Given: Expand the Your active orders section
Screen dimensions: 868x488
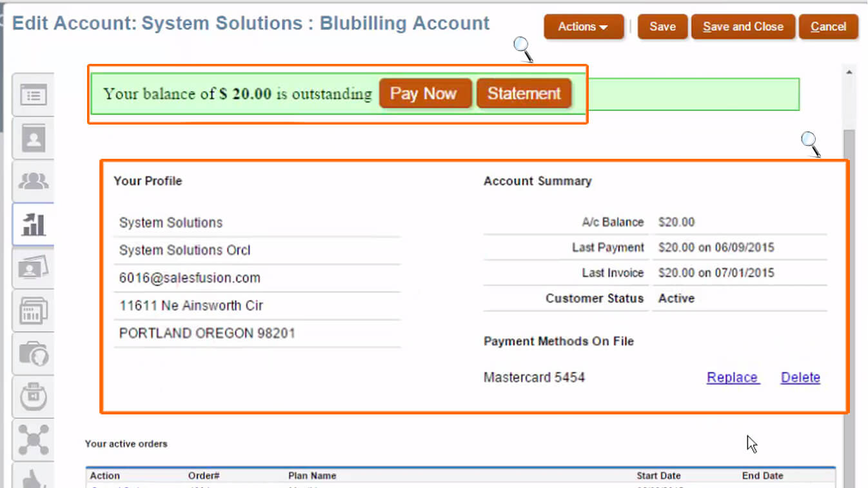Looking at the screenshot, I should 126,444.
